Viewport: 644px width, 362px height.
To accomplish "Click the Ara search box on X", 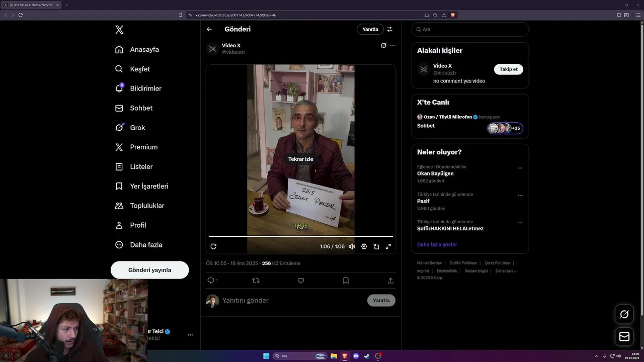I will click(470, 29).
